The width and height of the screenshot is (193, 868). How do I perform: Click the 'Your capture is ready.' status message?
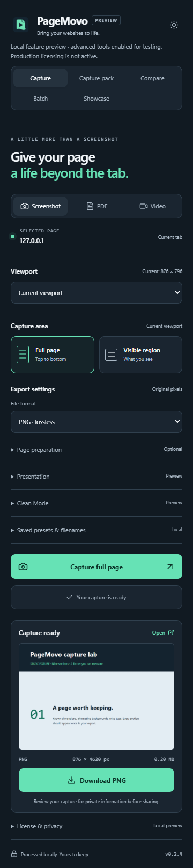(x=102, y=597)
